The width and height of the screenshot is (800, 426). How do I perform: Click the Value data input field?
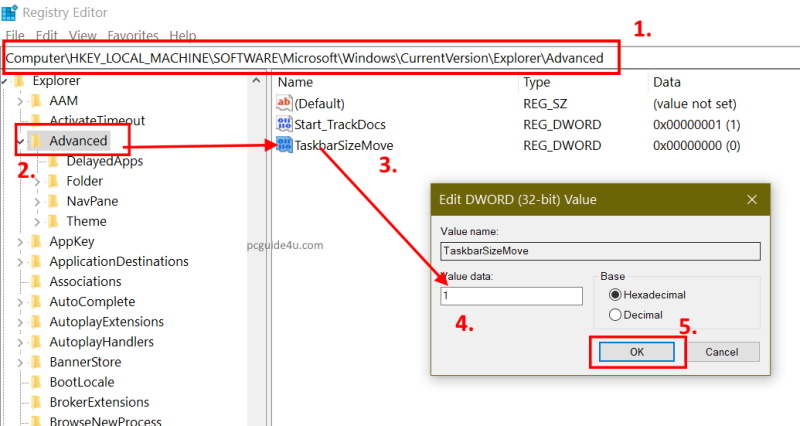pyautogui.click(x=511, y=296)
